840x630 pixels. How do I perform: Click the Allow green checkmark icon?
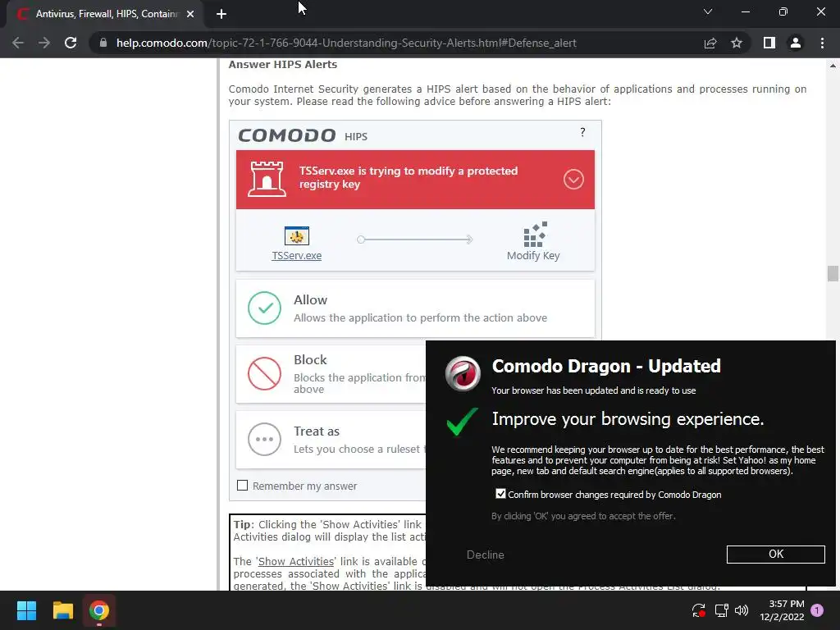coord(264,308)
